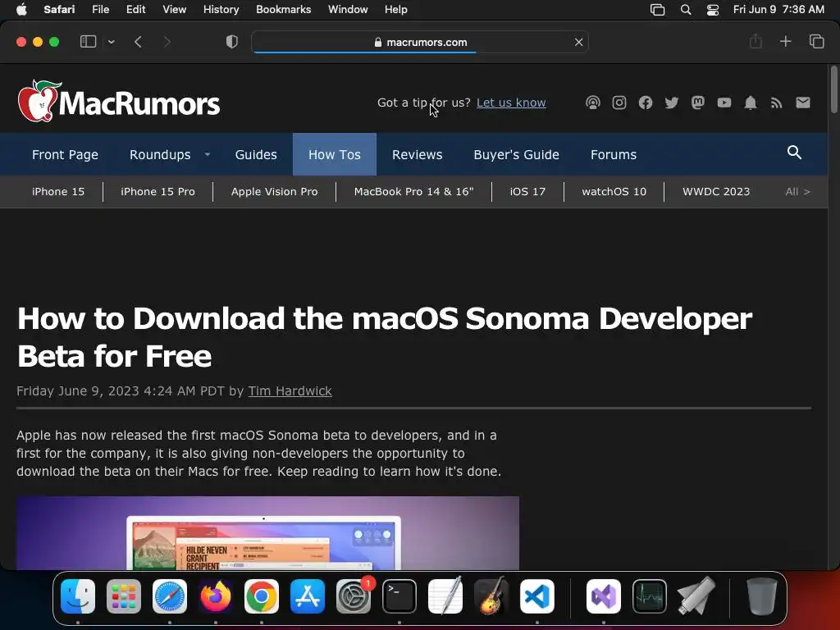This screenshot has width=840, height=630.
Task: Select the How Tos tab
Action: pos(335,154)
